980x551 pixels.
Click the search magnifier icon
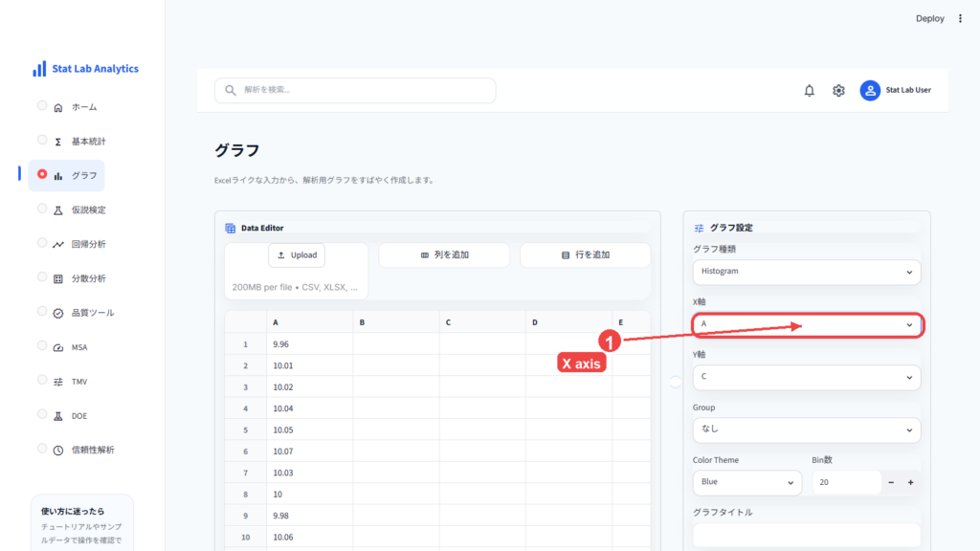pos(231,90)
